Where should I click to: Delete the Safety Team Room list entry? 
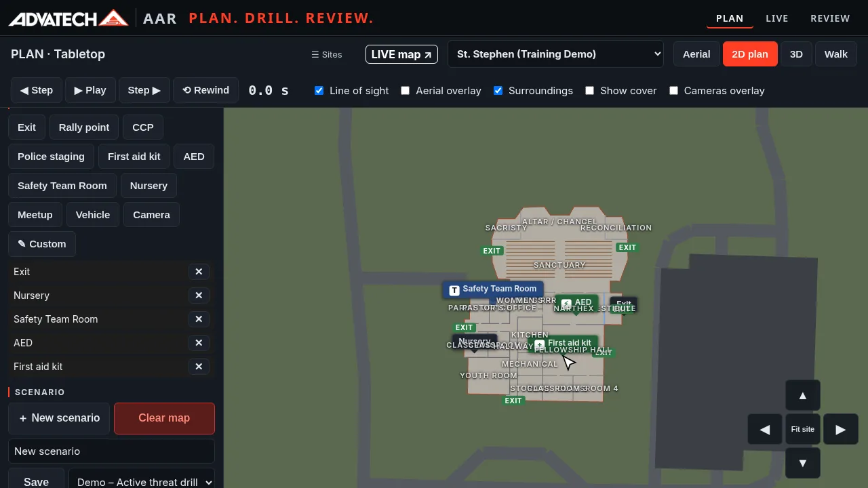tap(199, 319)
